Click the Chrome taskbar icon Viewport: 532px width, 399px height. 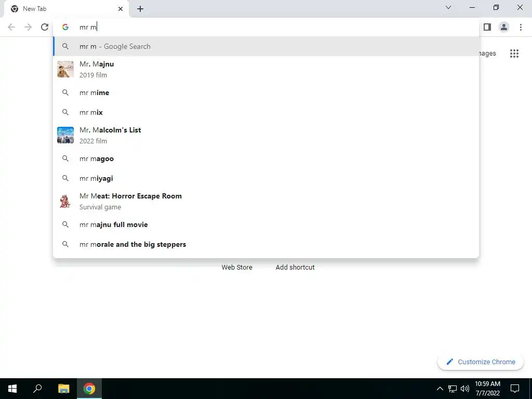pos(89,389)
